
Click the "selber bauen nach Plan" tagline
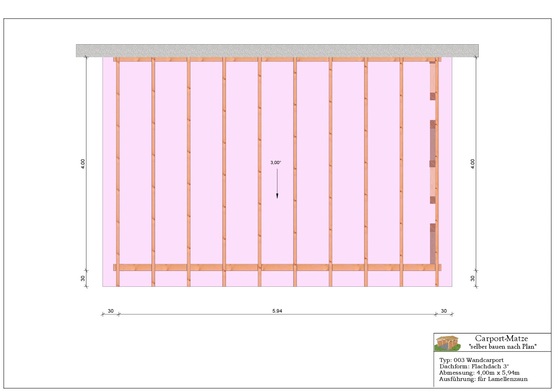point(502,347)
